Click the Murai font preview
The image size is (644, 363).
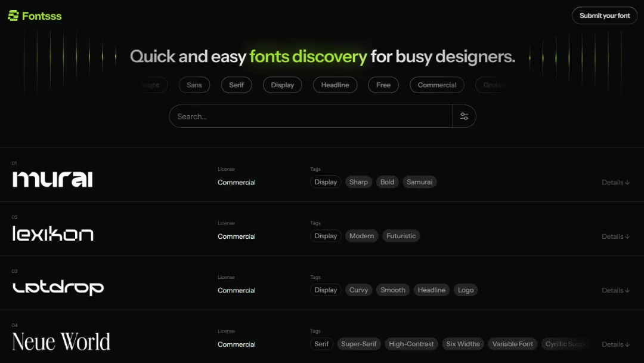pos(52,179)
